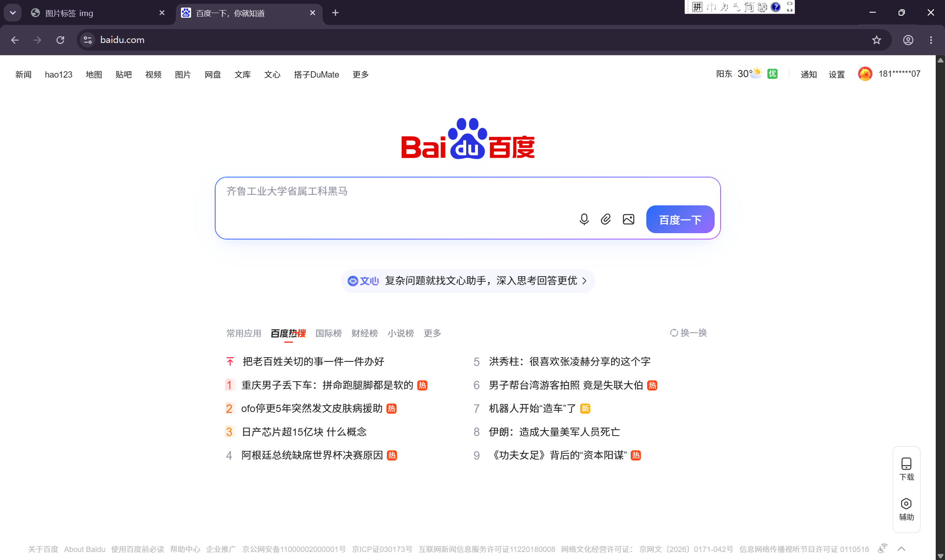Click the 换一换 refresh icon

pos(674,333)
